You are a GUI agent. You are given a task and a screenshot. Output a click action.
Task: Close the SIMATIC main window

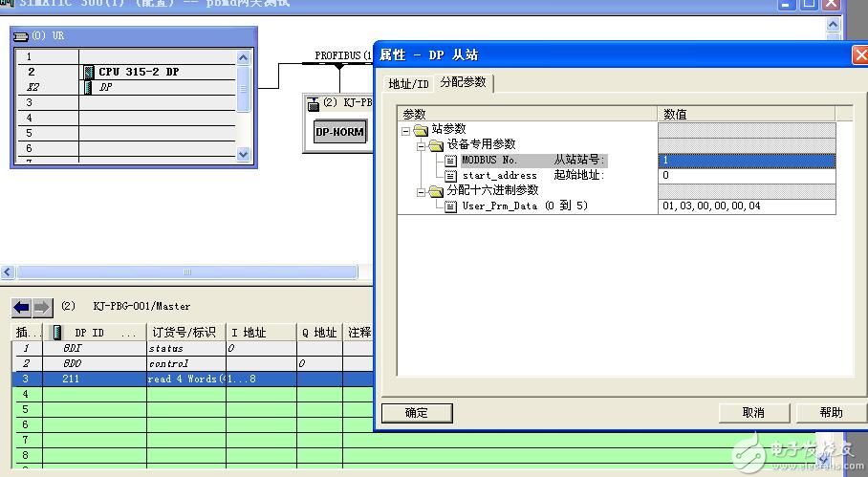[x=832, y=5]
